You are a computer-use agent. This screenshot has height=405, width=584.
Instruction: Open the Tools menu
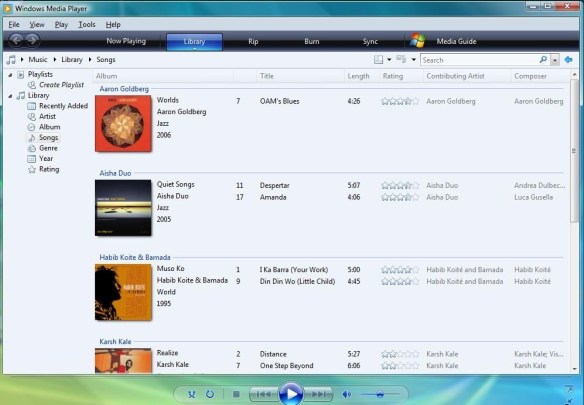click(x=87, y=25)
